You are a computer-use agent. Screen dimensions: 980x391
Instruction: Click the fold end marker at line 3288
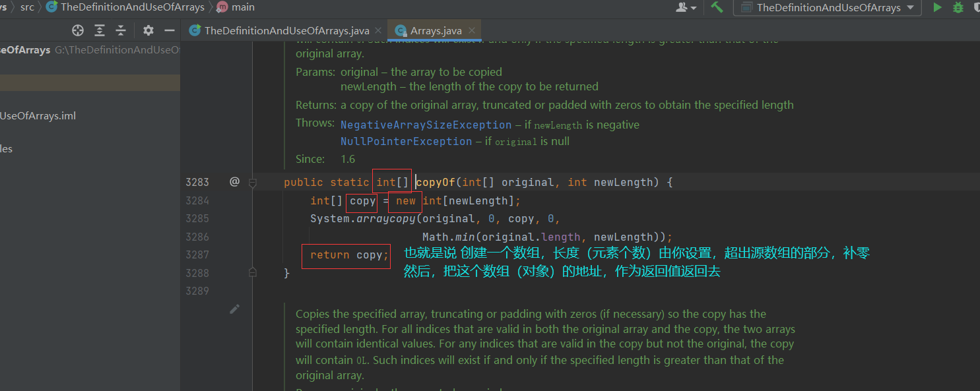(x=253, y=272)
